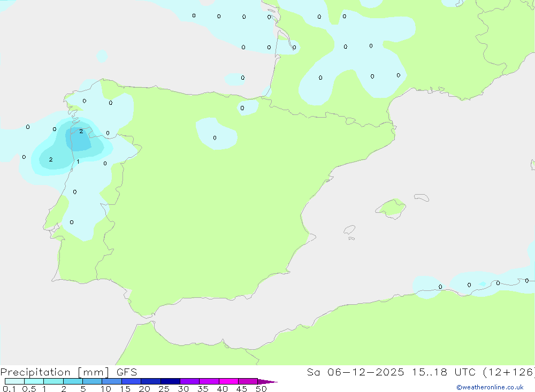Pick the 10–15 mm legend color swatch

click(112, 381)
